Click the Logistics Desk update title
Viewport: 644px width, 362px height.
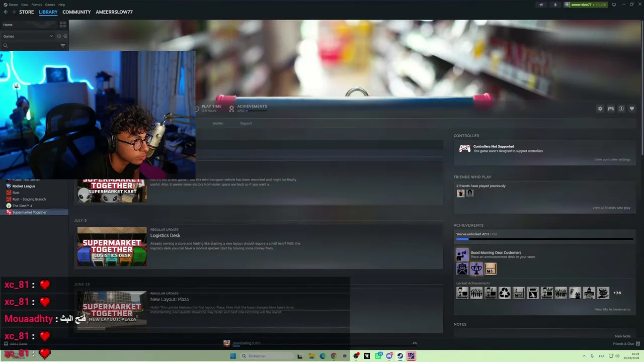click(x=165, y=235)
